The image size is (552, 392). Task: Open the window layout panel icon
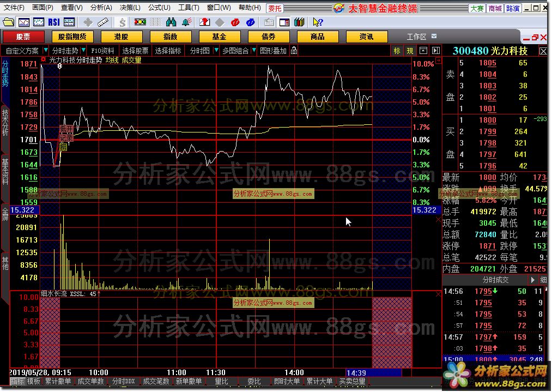(x=284, y=22)
